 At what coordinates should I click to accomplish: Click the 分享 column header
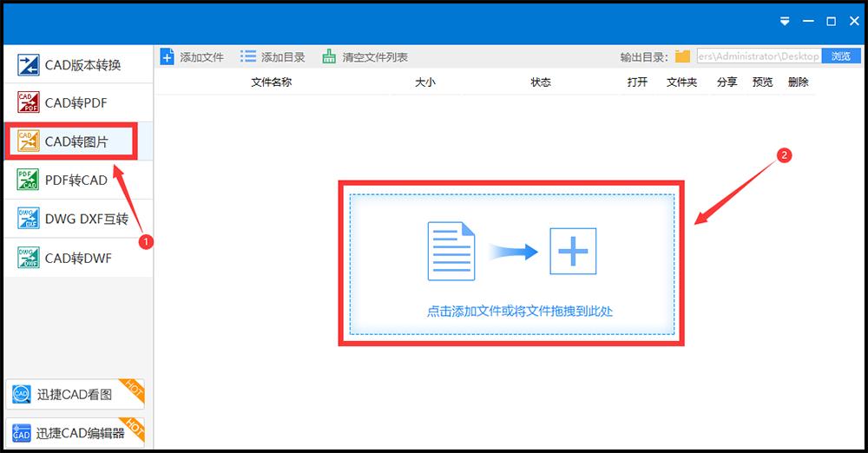click(727, 82)
